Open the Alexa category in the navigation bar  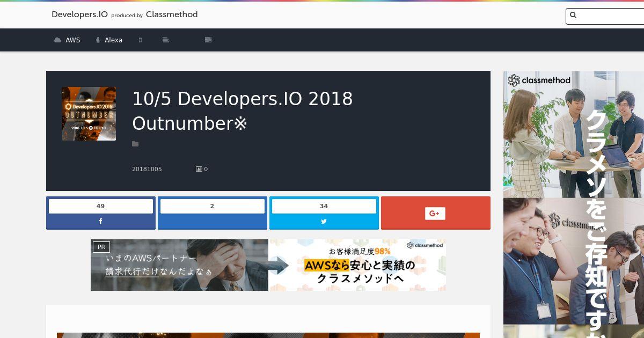[x=109, y=40]
